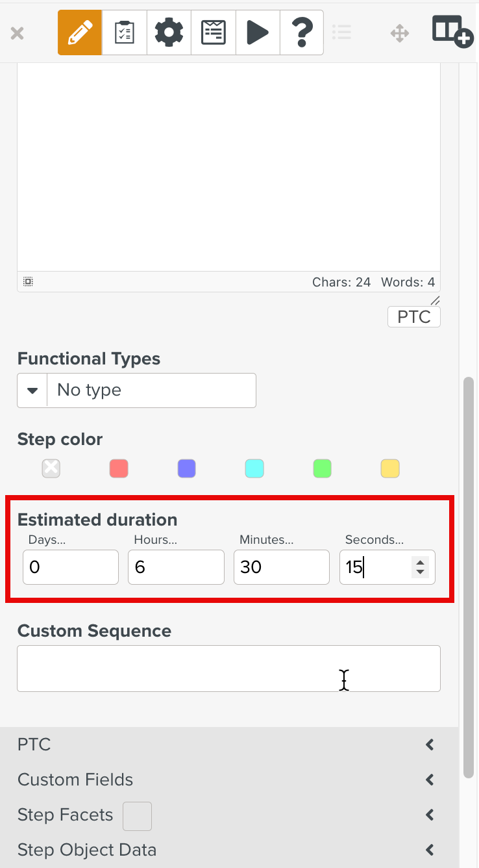The height and width of the screenshot is (868, 479).
Task: Click the move arrows icon
Action: click(400, 33)
